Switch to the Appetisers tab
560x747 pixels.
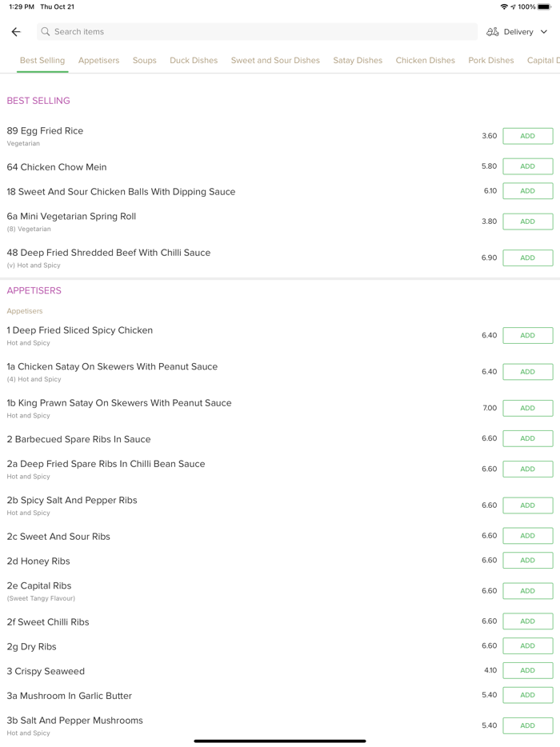click(98, 60)
